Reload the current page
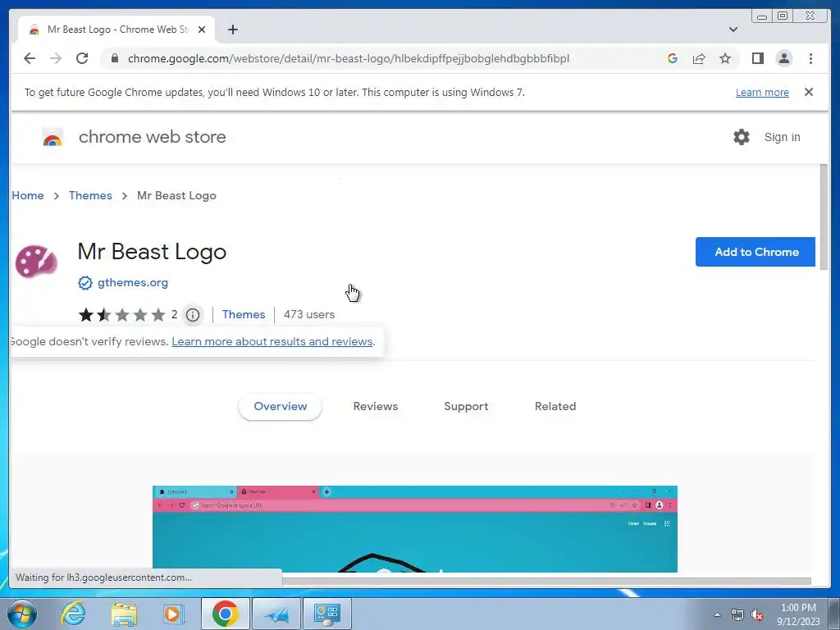Screen dimensions: 840x630 pos(82,58)
